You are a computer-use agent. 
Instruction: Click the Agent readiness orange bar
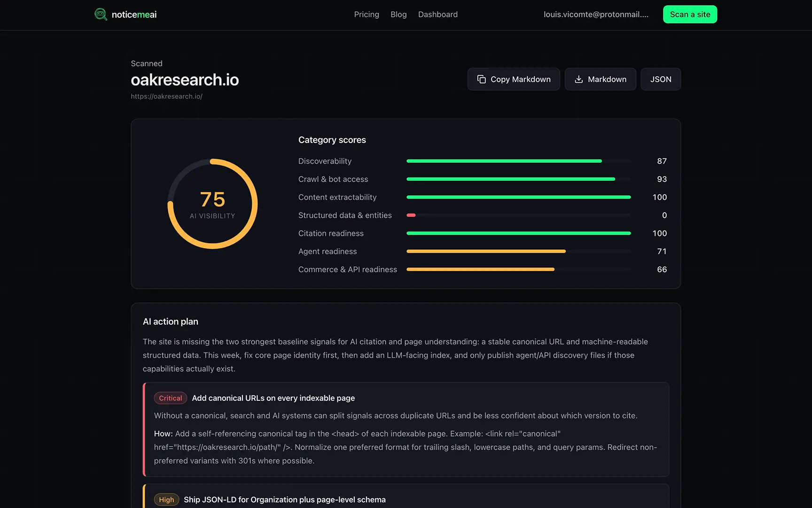[x=486, y=251]
